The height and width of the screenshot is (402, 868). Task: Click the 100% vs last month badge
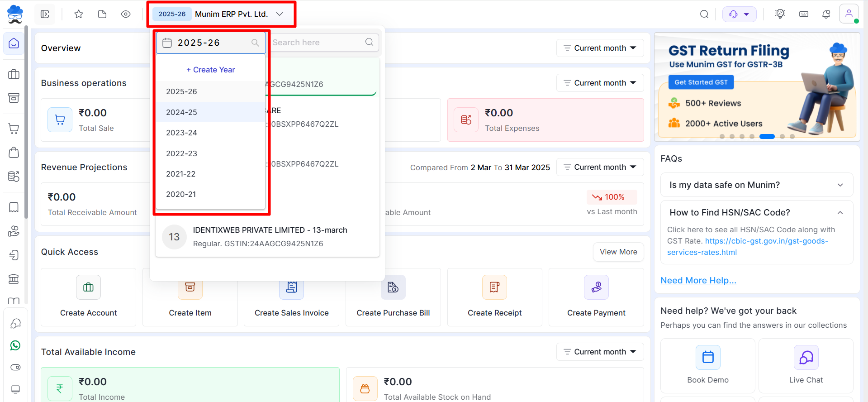(x=612, y=197)
